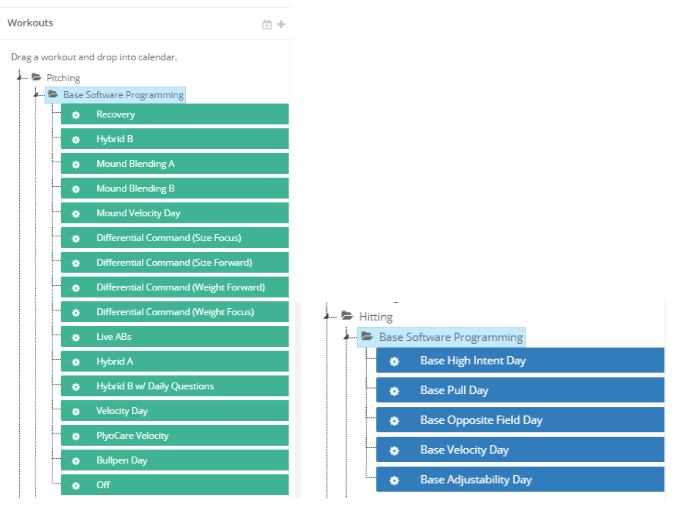Choose Differential Command (Size Focus) workout
The image size is (674, 512).
coord(168,238)
